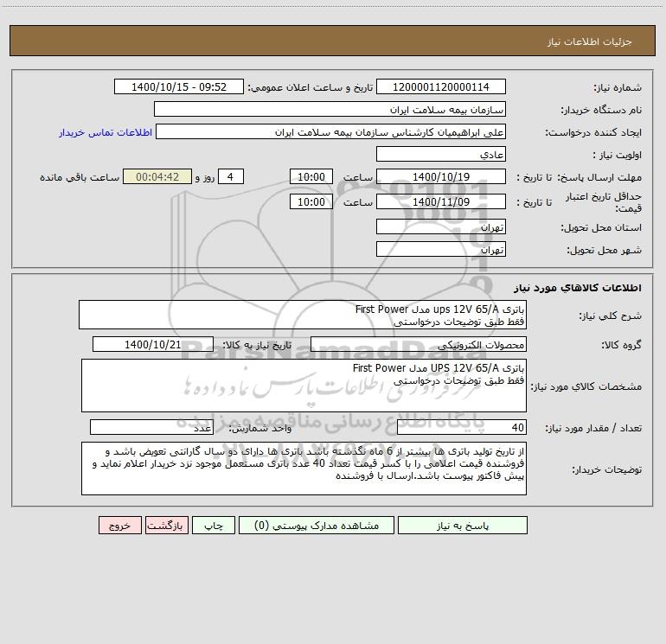Screen dimensions: 666x644
Task: Click label گروه کالا
Action: [x=621, y=345]
